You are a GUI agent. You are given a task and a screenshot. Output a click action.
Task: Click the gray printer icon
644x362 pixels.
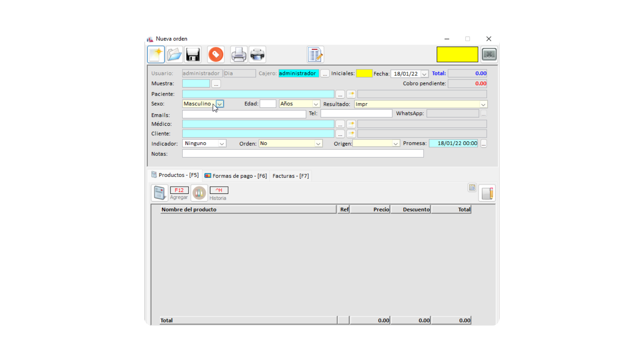pos(239,55)
